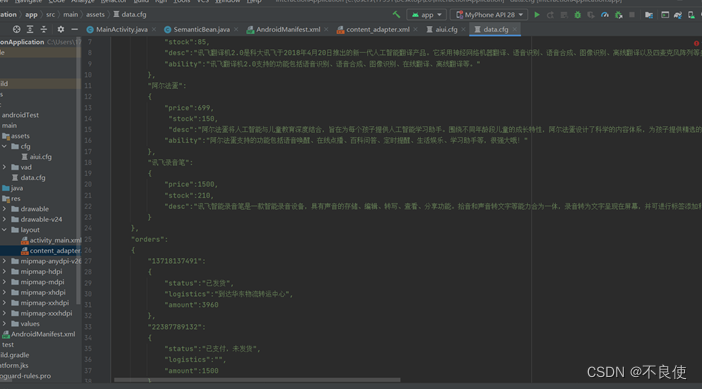Screen dimensions: 703x390
Task: Expand the values folder arrow
Action: [4, 324]
